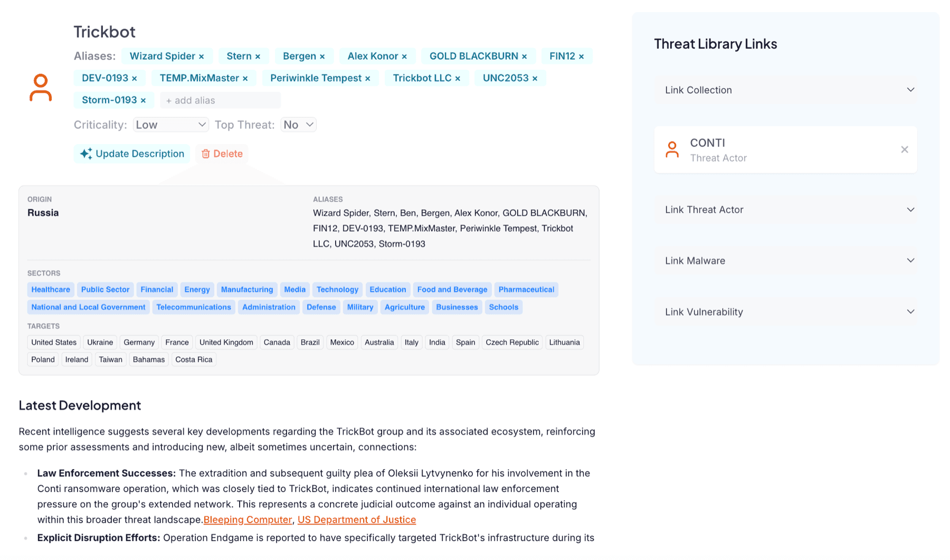Expand the Link Collection section
Image resolution: width=950 pixels, height=560 pixels.
pyautogui.click(x=785, y=90)
